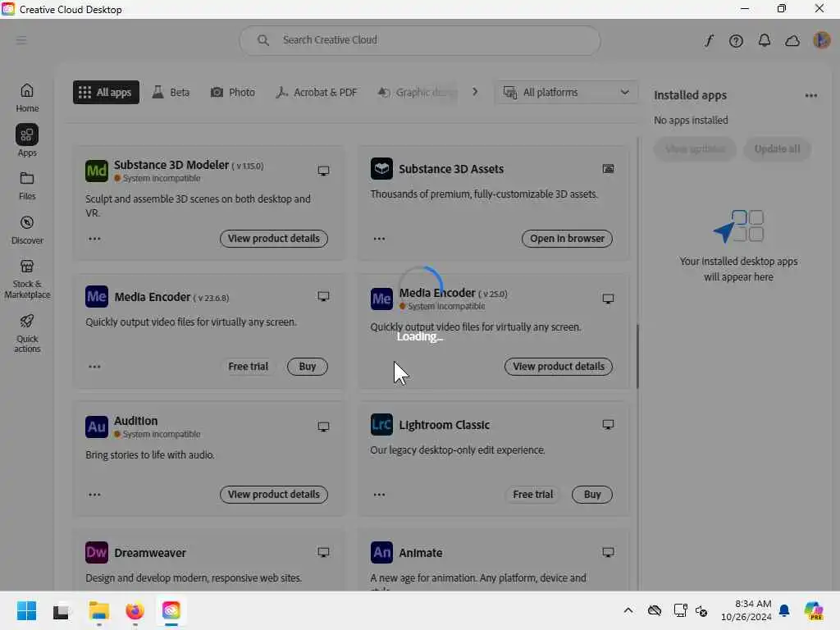Select the All apps tab
The height and width of the screenshot is (630, 840).
(106, 92)
